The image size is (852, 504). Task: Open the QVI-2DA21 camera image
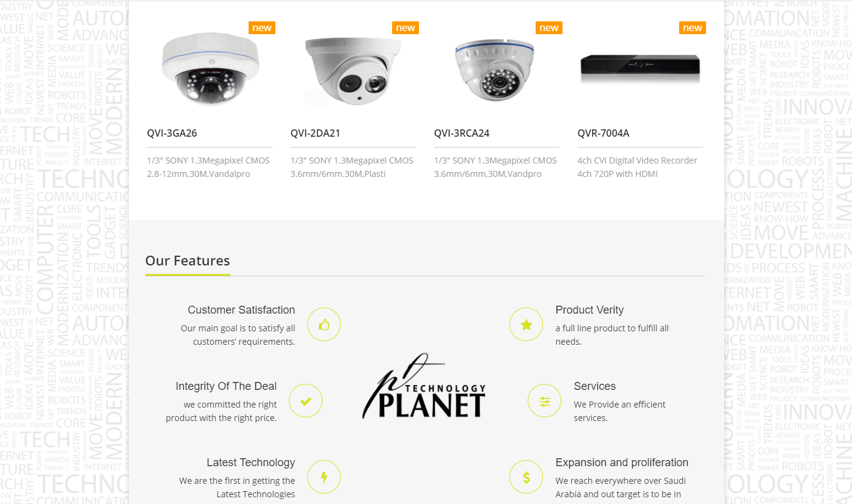(354, 70)
